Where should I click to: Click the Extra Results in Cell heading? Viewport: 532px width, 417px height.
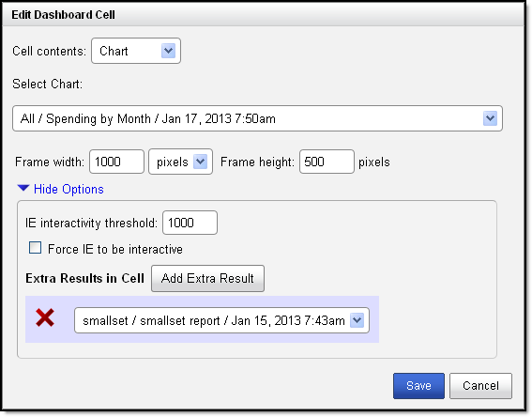tap(84, 278)
